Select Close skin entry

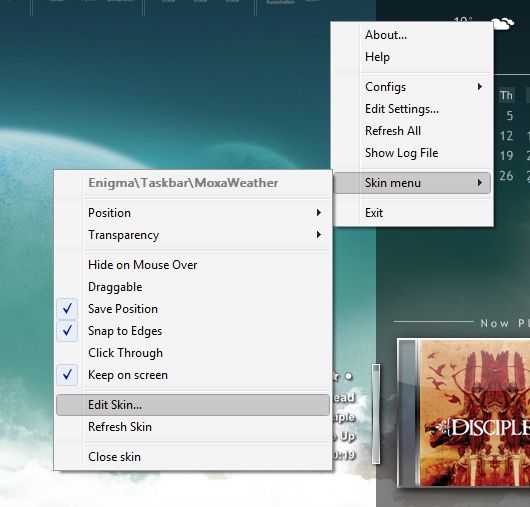pyautogui.click(x=193, y=457)
